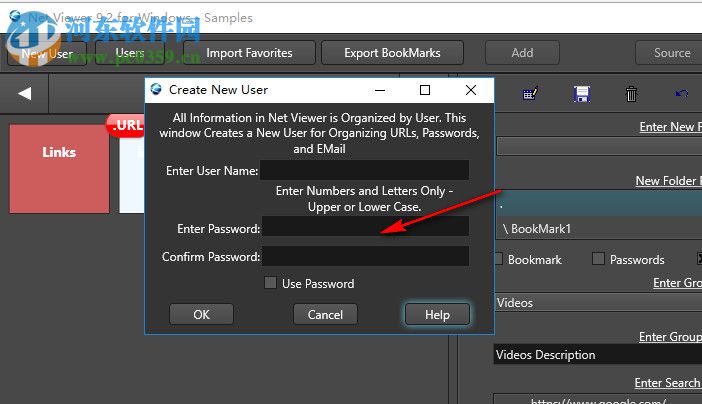Click the empty new folder name field
Screen dimensions: 702x404
pyautogui.click(x=599, y=146)
